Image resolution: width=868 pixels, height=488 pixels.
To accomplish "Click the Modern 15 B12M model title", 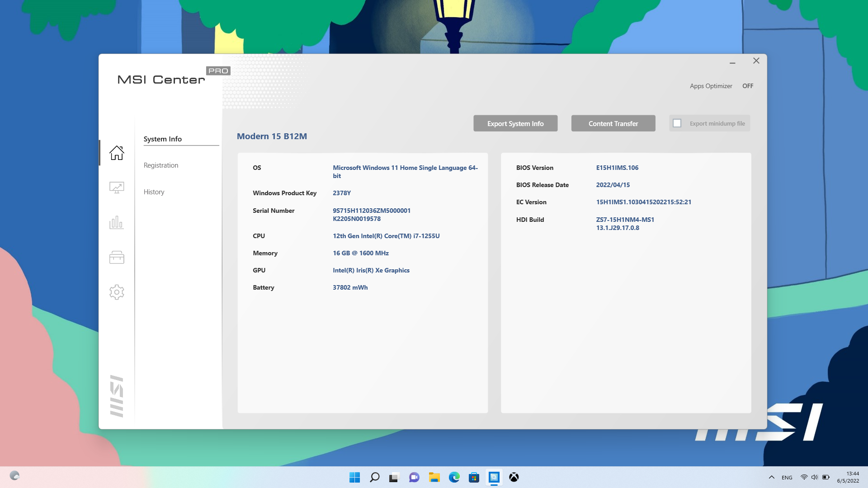I will point(272,136).
